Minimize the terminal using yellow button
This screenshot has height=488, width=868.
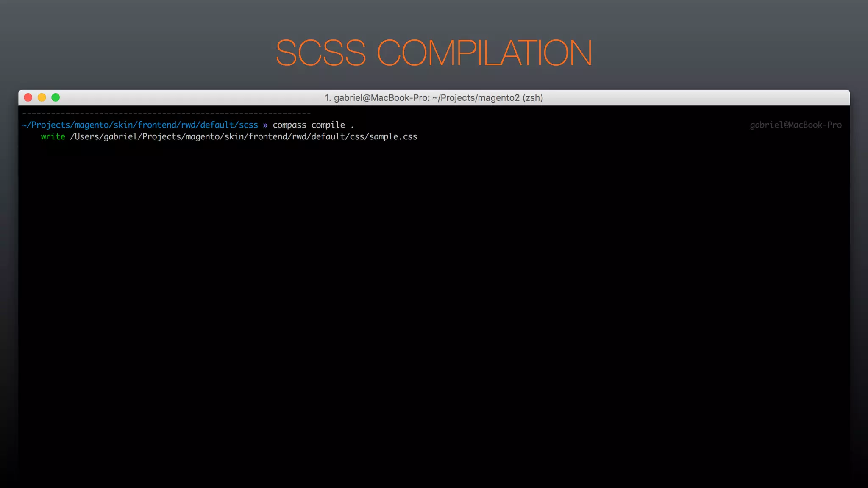(x=42, y=97)
